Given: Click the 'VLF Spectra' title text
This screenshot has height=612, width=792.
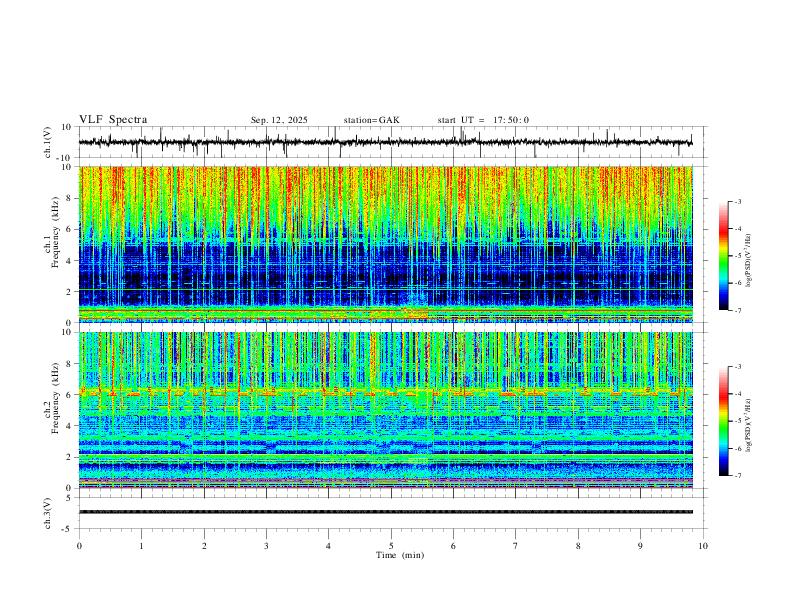Looking at the screenshot, I should pyautogui.click(x=113, y=120).
